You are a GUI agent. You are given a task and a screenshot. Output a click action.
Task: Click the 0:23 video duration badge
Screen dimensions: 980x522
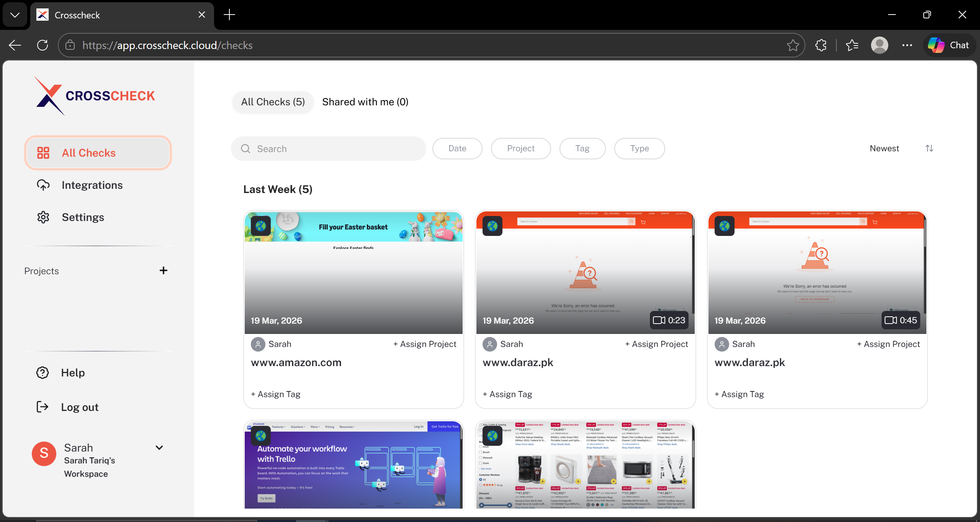click(x=669, y=320)
